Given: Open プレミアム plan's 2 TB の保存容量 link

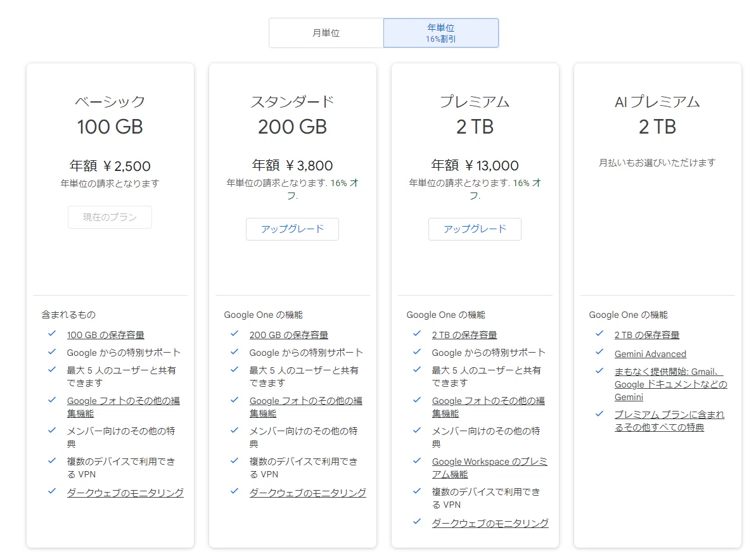Looking at the screenshot, I should click(x=464, y=335).
